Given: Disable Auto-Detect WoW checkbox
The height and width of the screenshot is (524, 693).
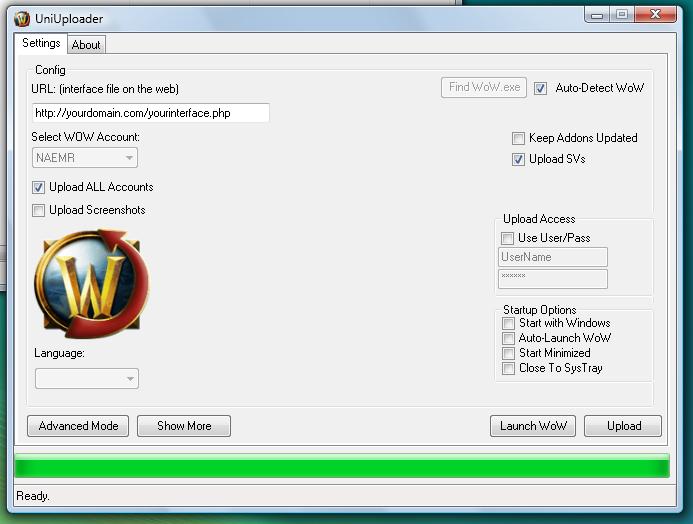Looking at the screenshot, I should (x=540, y=88).
